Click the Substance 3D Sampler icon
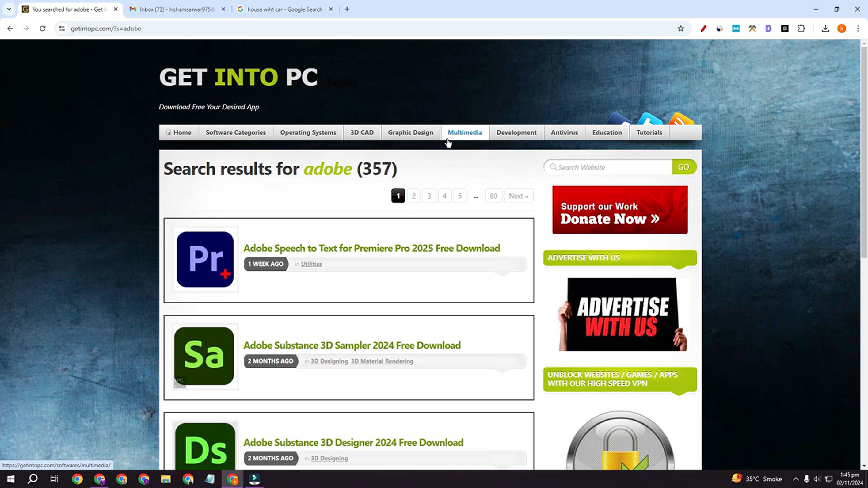The width and height of the screenshot is (868, 488). click(204, 356)
